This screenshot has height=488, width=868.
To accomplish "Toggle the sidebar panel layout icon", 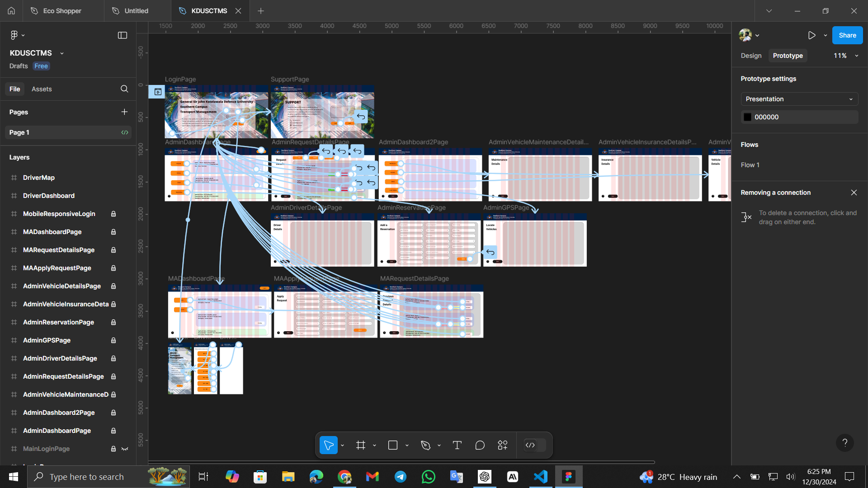I will tap(123, 35).
